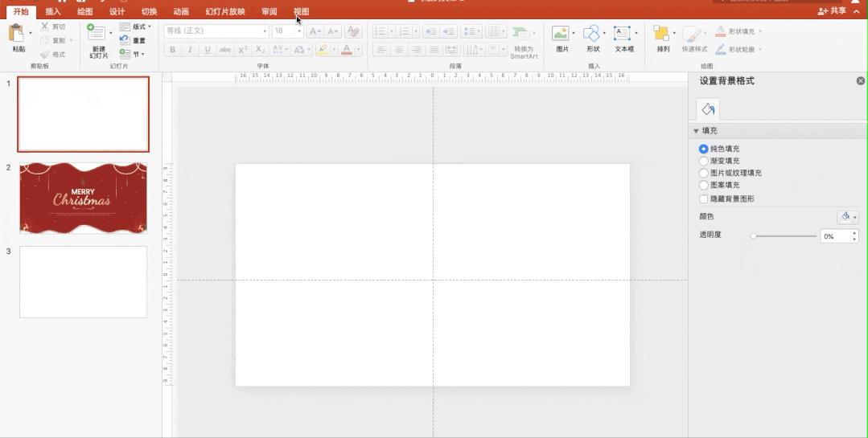Click the Text Box (文本框) icon

622,34
